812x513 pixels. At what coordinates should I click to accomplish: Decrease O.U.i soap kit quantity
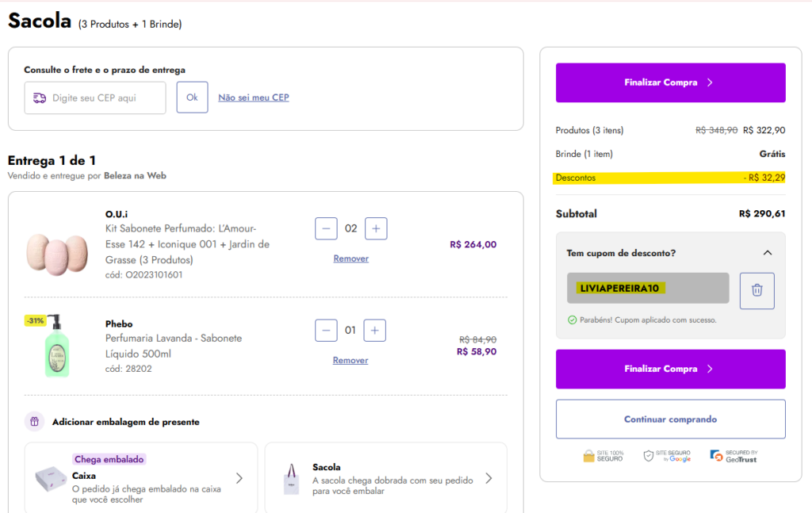(x=326, y=228)
